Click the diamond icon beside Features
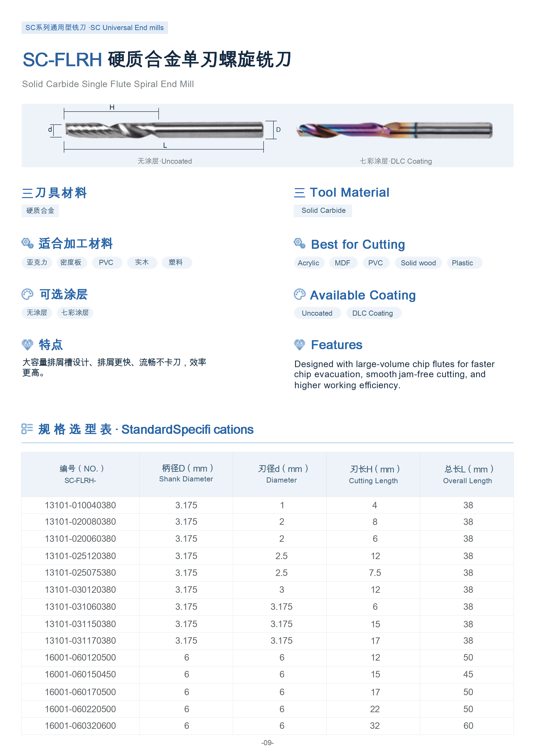Screen dimensions: 535x756 pos(300,345)
